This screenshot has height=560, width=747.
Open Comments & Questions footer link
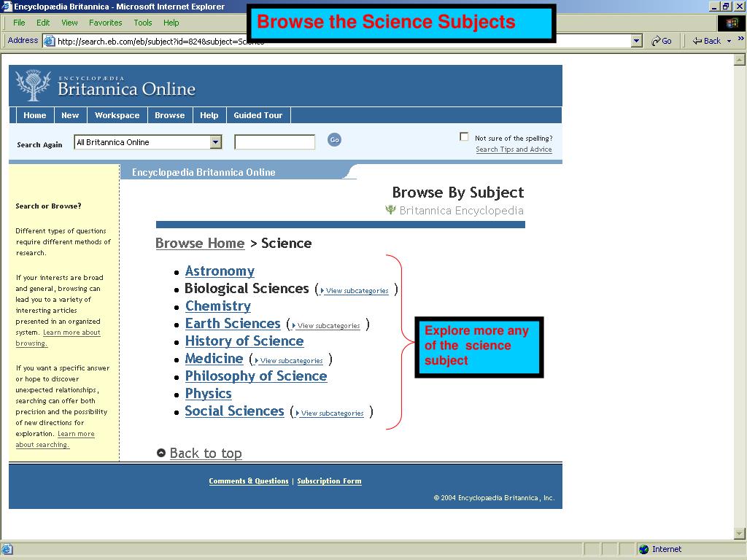249,481
